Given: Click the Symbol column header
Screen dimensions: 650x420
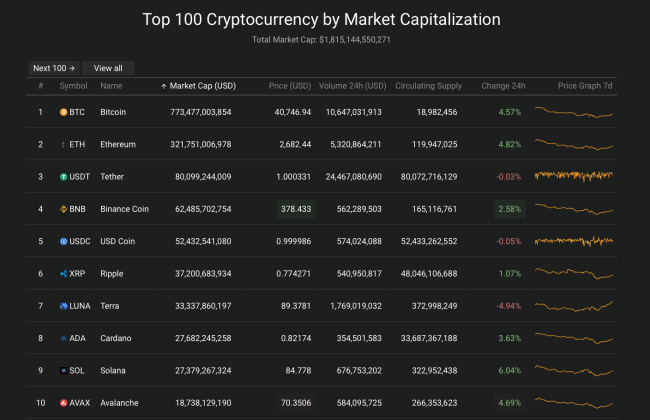Looking at the screenshot, I should tap(73, 86).
